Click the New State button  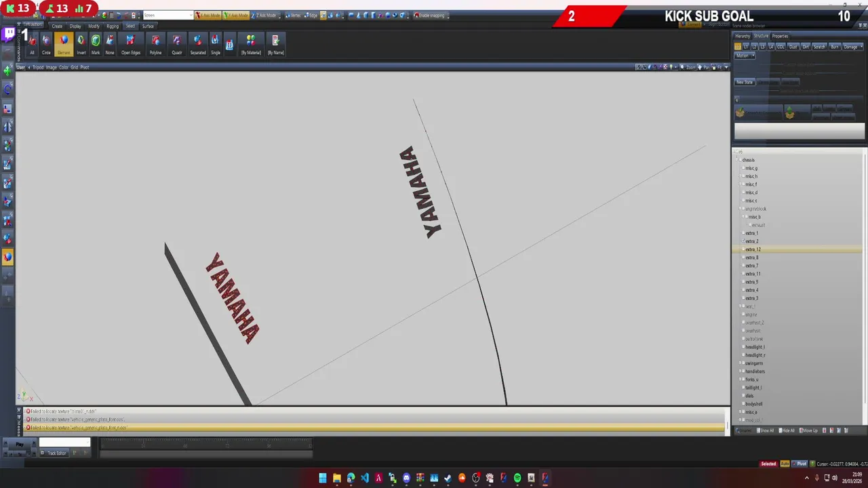coord(745,82)
